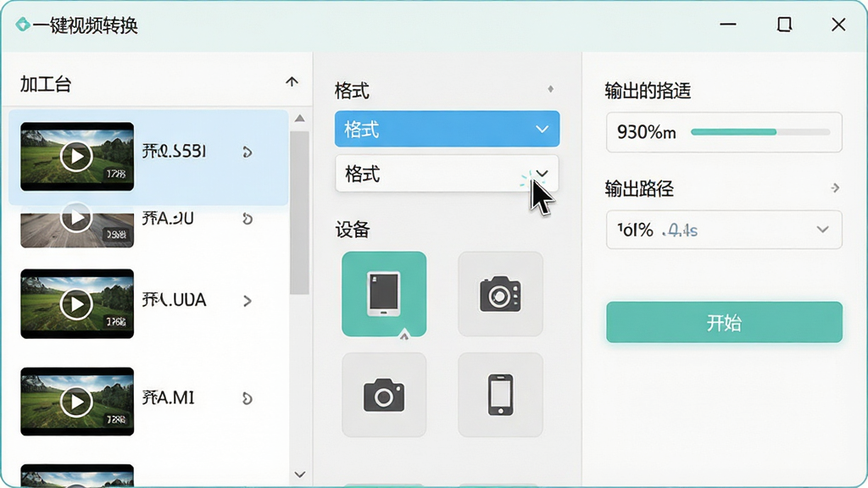Select the compact camera device in the top row
Image resolution: width=868 pixels, height=488 pixels.
pos(500,294)
